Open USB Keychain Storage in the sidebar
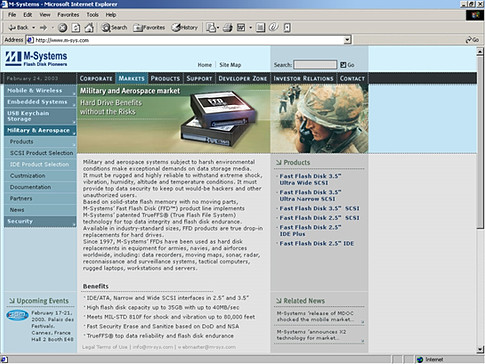 [x=40, y=116]
